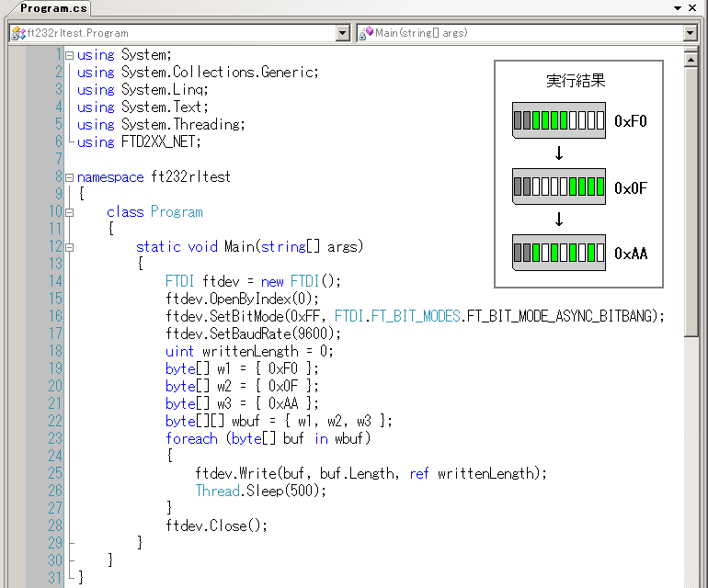Screen dimensions: 708x588
Task: Click on 'namespace ft232rltest' text
Action: click(x=154, y=177)
